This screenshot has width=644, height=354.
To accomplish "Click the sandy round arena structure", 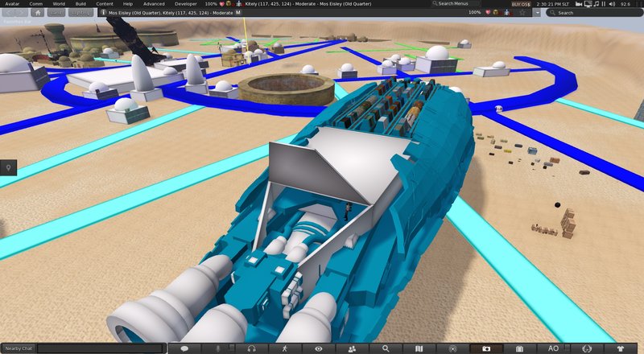I will click(x=287, y=88).
